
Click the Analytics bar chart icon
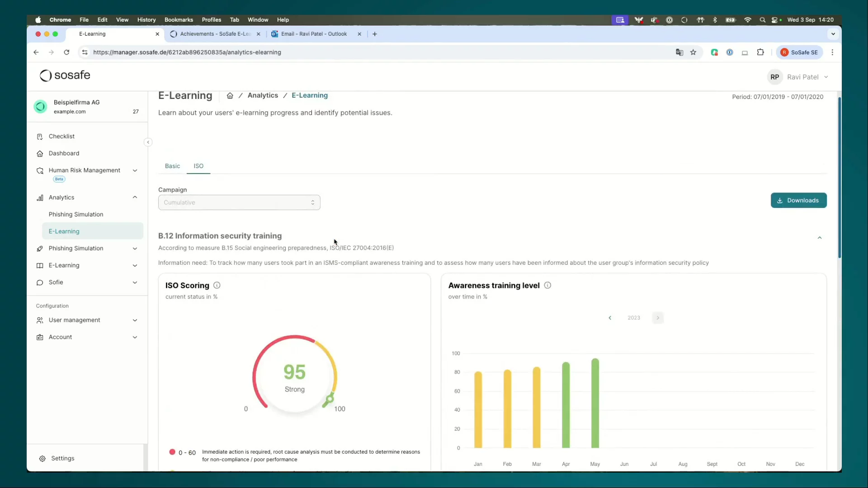click(x=40, y=198)
